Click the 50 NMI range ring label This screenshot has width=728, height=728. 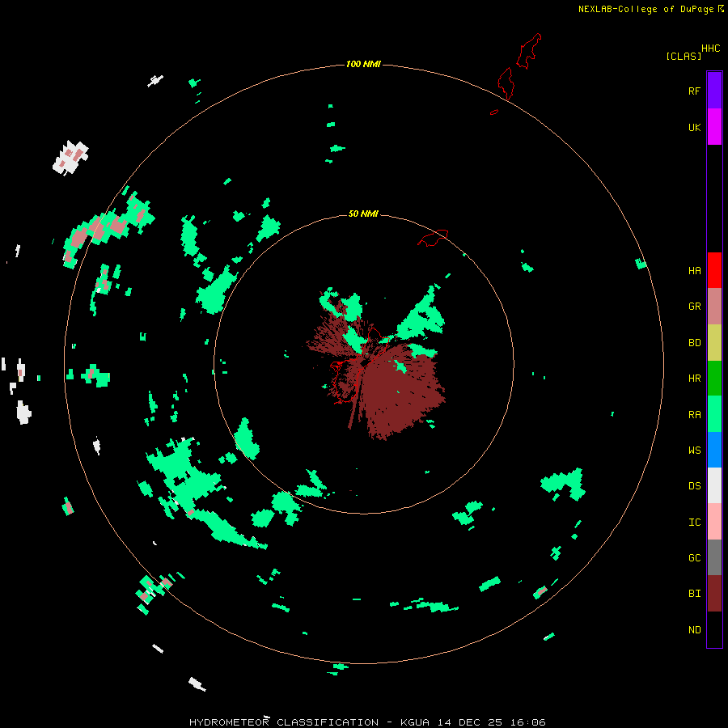pos(363,214)
